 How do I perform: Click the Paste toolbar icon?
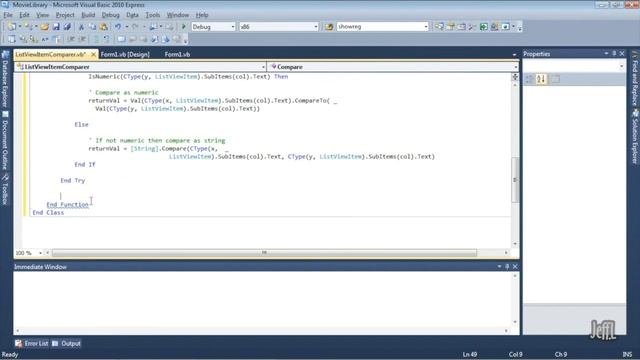(104, 27)
